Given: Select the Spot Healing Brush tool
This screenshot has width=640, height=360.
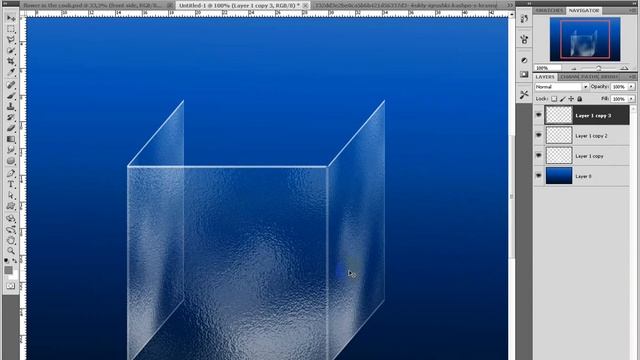Looking at the screenshot, I should (11, 85).
